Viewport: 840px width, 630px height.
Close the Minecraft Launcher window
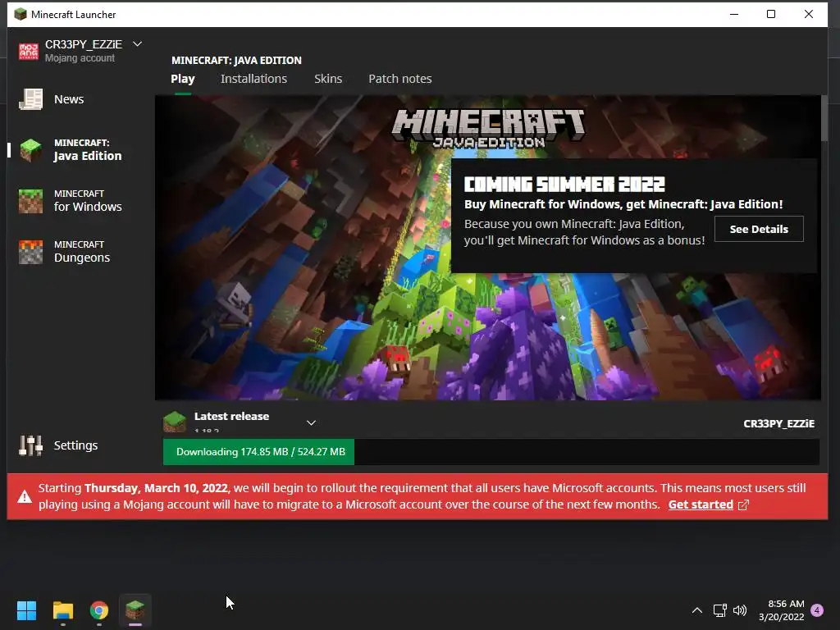tap(808, 15)
